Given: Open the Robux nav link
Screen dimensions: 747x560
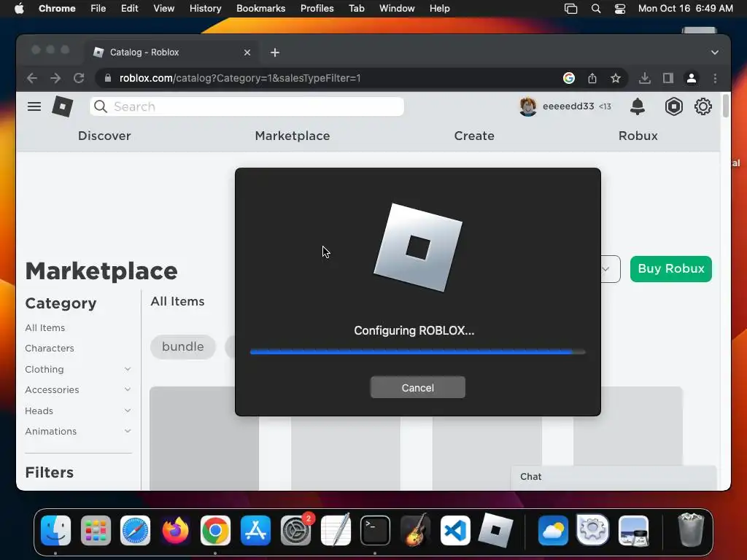Looking at the screenshot, I should (638, 136).
